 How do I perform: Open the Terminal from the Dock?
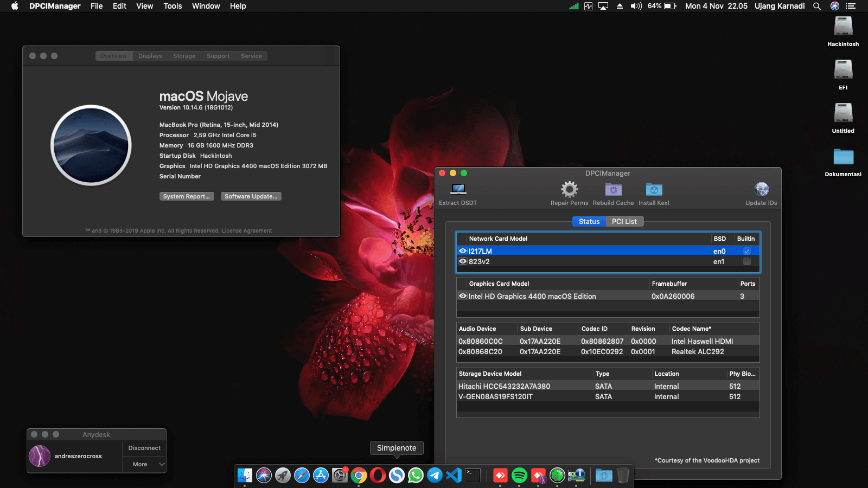(x=473, y=476)
